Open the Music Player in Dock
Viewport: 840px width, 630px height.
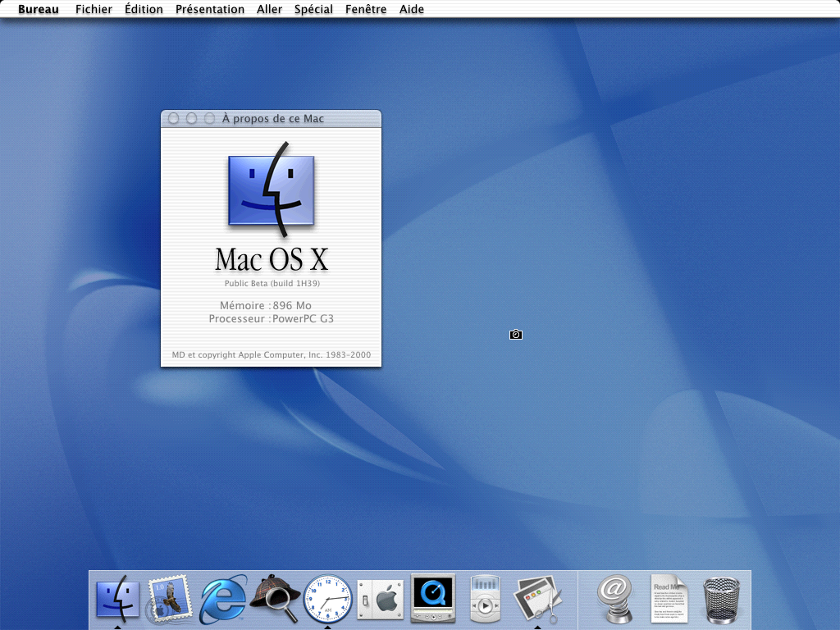486,598
